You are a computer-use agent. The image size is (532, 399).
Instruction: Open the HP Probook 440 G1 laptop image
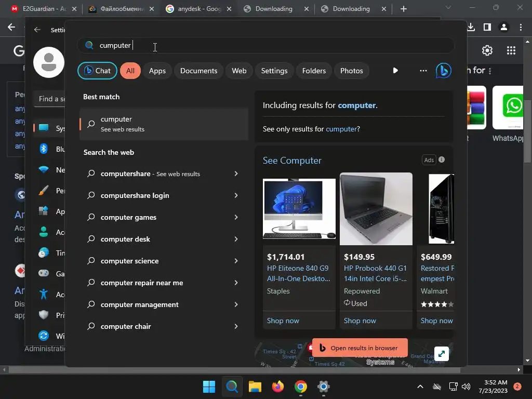[x=376, y=209]
